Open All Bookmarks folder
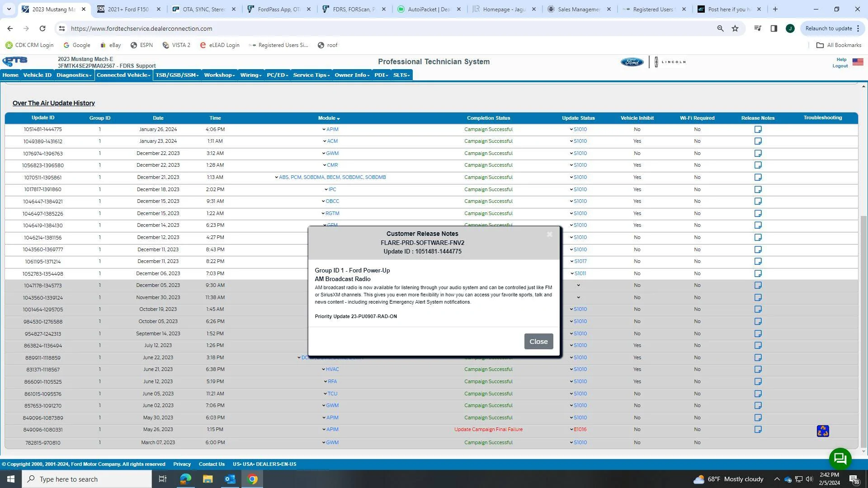The height and width of the screenshot is (488, 868). click(839, 45)
